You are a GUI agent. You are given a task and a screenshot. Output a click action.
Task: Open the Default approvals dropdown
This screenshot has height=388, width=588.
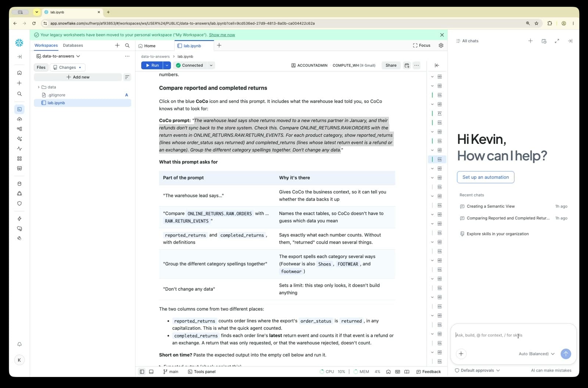point(477,370)
